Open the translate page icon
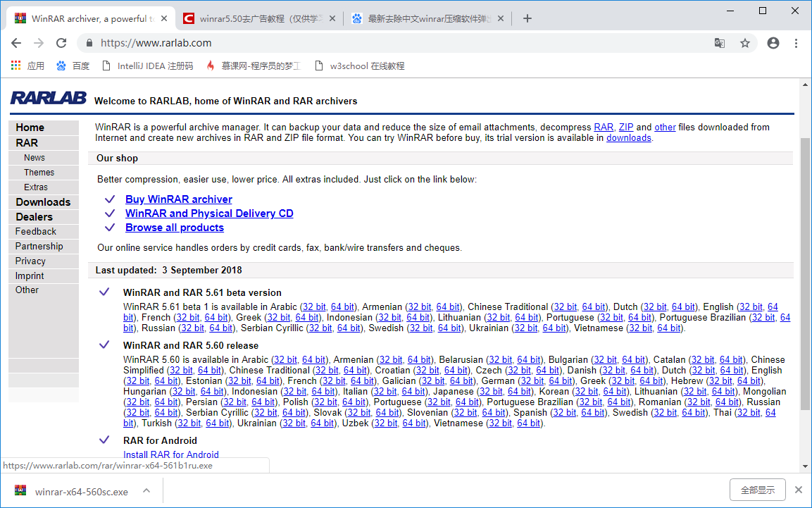Viewport: 812px width, 508px height. (719, 43)
